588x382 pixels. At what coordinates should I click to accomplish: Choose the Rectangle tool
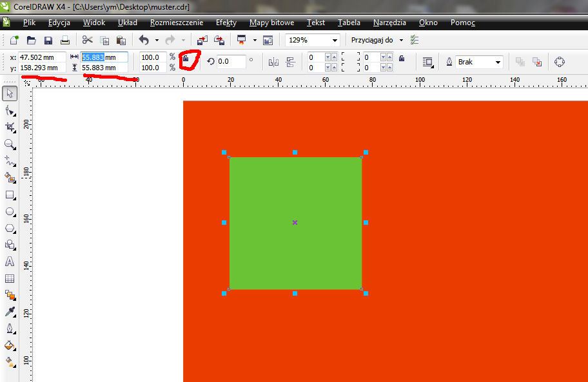coord(10,195)
